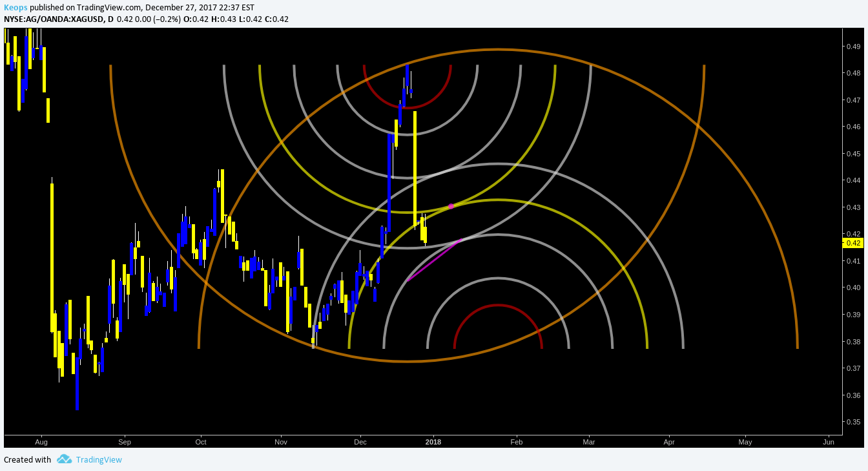Click the Nov label on time axis
The image size is (868, 471).
click(x=280, y=443)
